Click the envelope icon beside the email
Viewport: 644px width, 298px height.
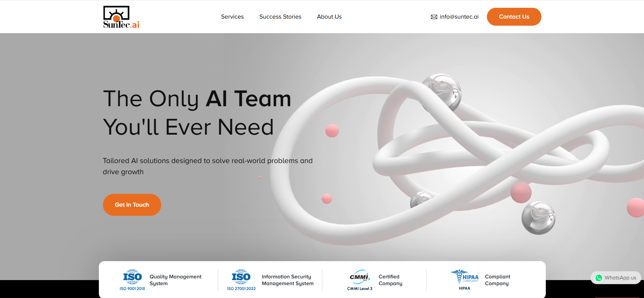tap(434, 17)
